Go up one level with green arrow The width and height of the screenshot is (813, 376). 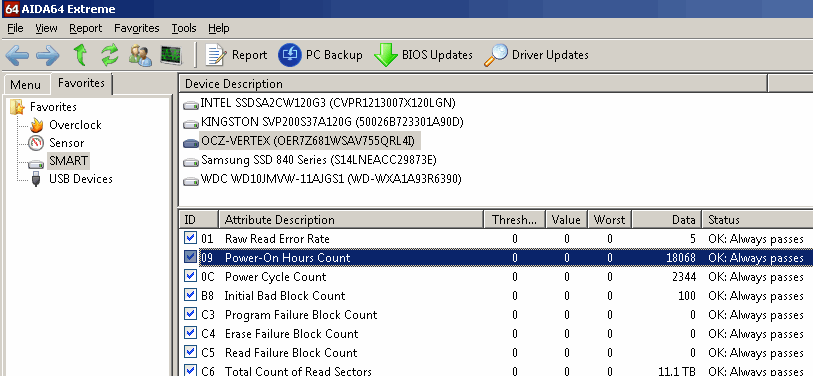[79, 55]
